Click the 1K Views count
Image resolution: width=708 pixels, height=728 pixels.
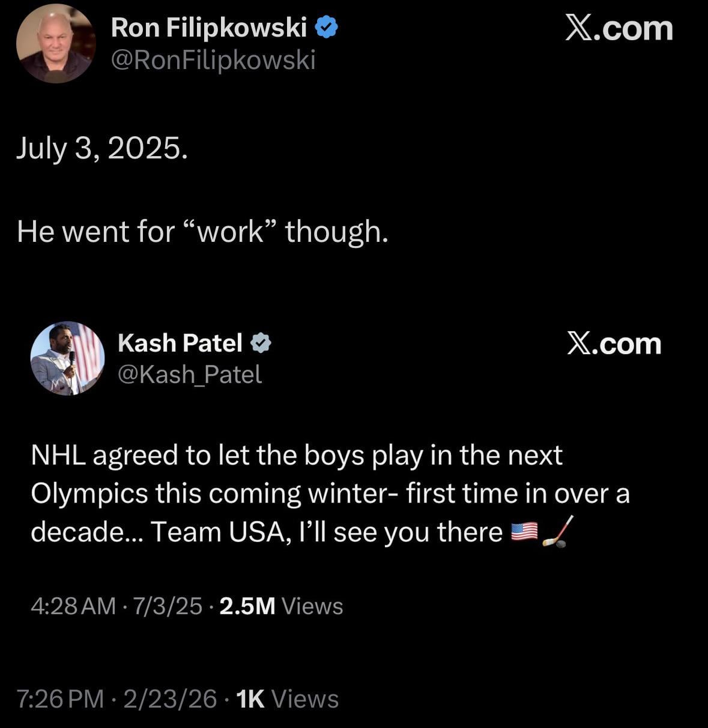(287, 699)
